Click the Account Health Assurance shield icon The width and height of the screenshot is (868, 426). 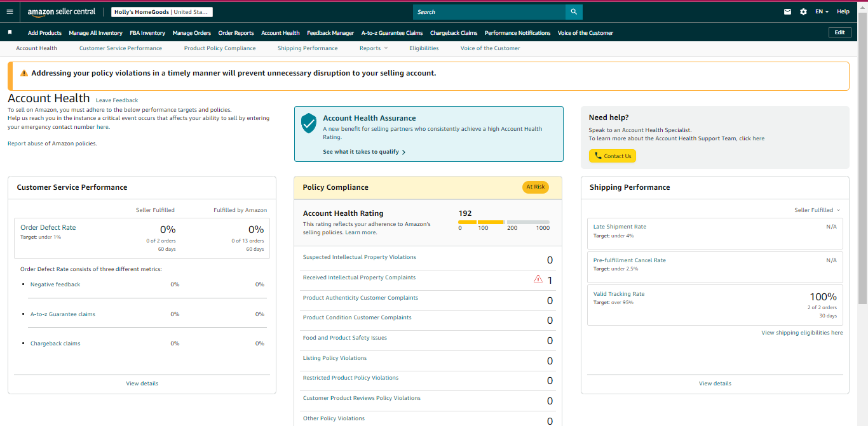309,123
